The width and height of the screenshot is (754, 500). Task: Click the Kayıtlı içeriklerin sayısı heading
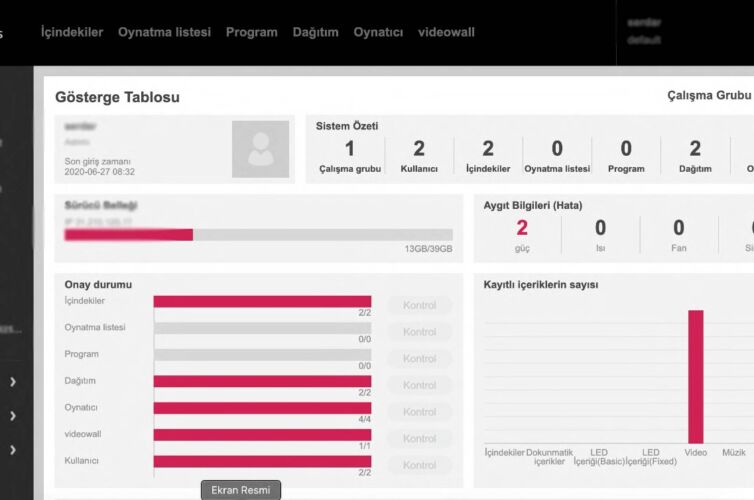541,285
